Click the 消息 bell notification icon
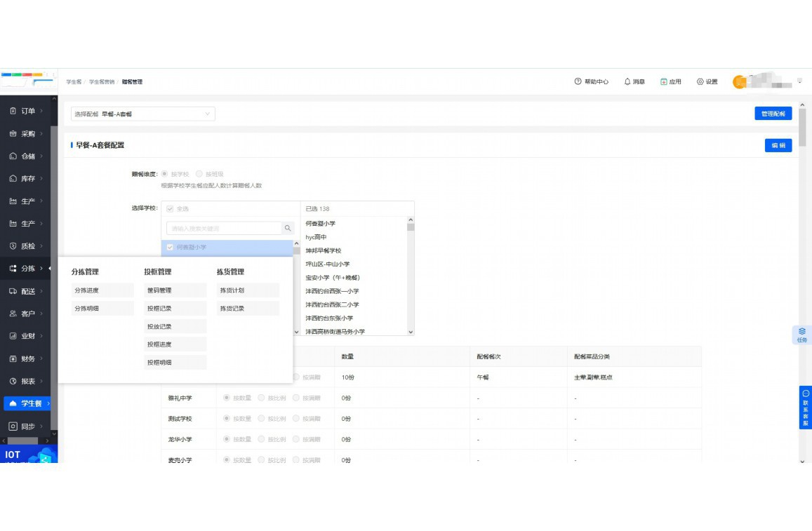Viewport: 812px width, 531px height. [627, 82]
